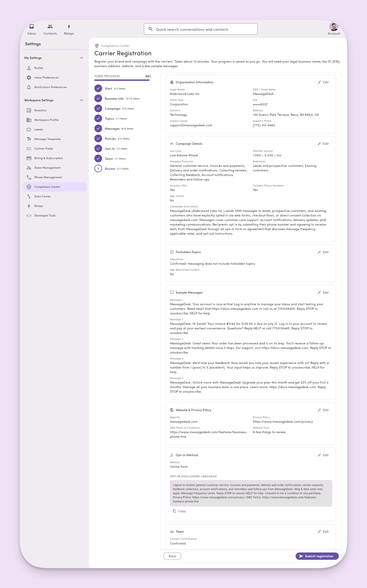
Task: Edit Opt-In Method
Action: tap(323, 455)
